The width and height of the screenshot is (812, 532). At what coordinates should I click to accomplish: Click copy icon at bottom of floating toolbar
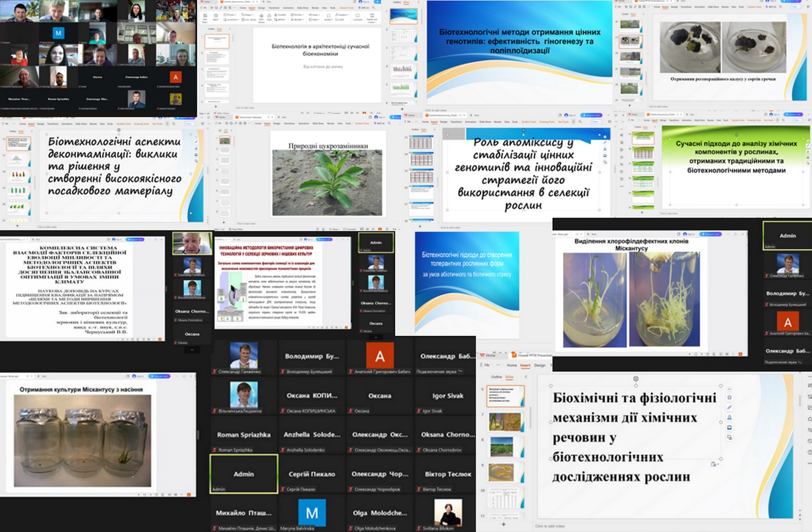point(729,437)
